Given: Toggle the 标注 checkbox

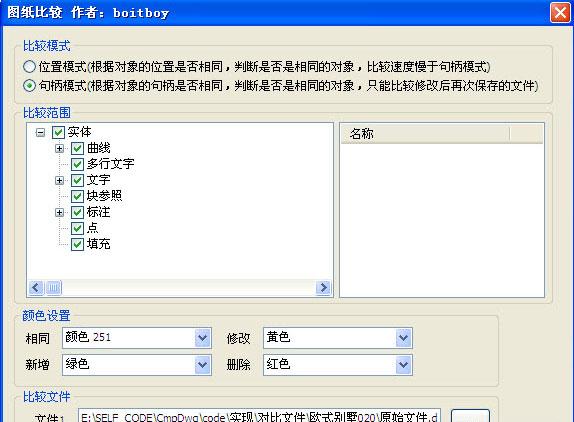Looking at the screenshot, I should (77, 212).
